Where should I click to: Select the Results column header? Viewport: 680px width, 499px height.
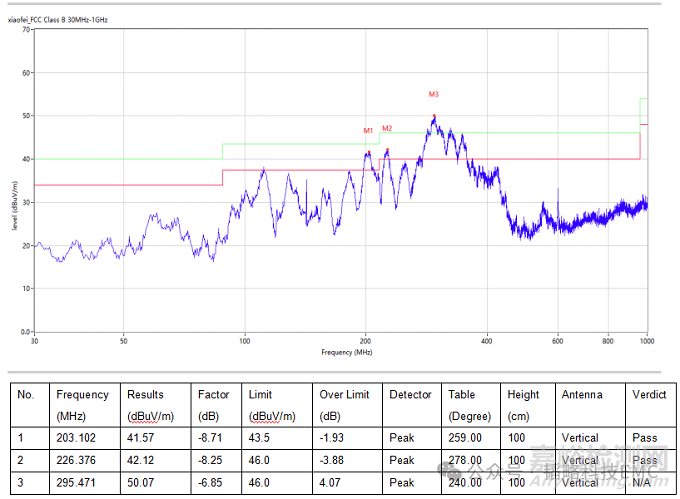pos(145,394)
